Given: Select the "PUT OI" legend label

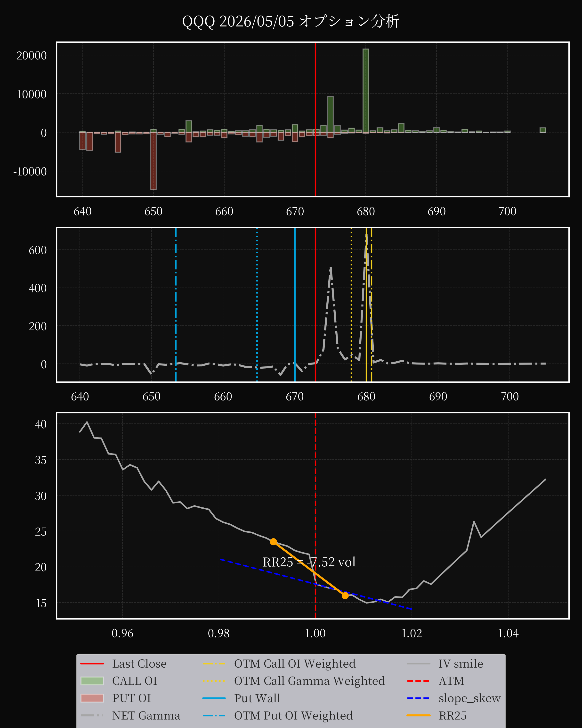Looking at the screenshot, I should point(132,698).
